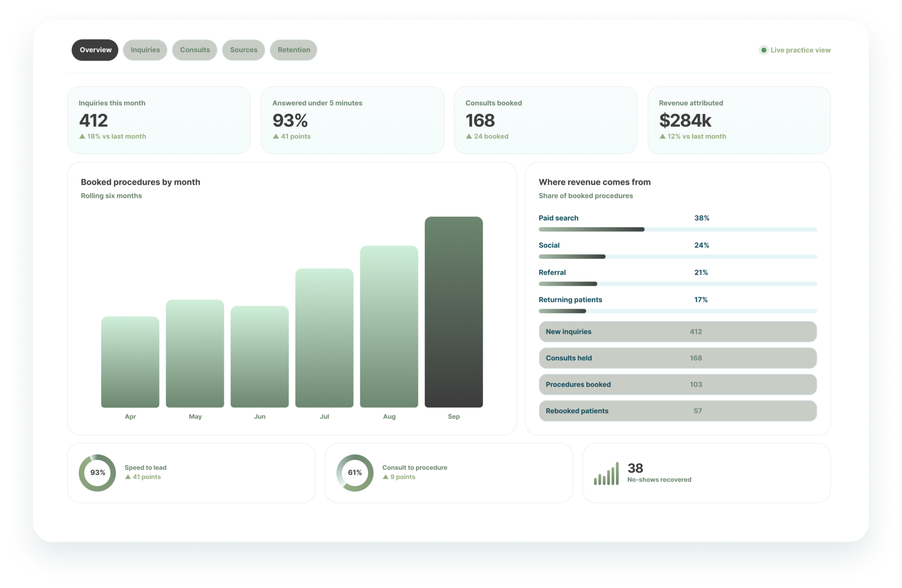This screenshot has width=902, height=588.
Task: Click the 168 consults booked value
Action: pos(480,120)
